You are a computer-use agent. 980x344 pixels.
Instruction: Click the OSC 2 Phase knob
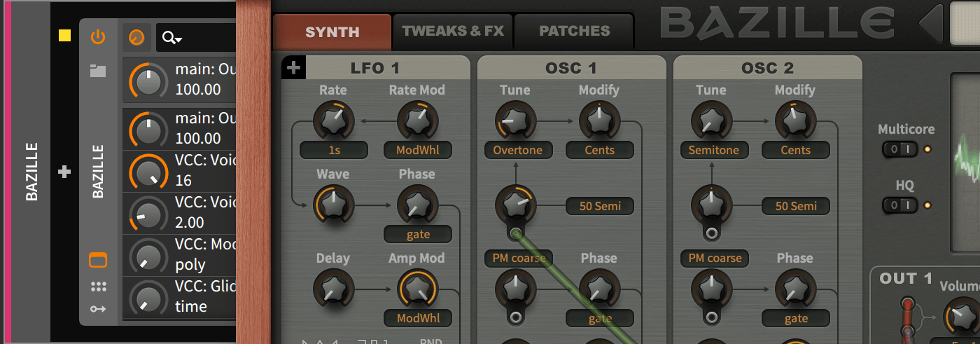[x=796, y=289]
